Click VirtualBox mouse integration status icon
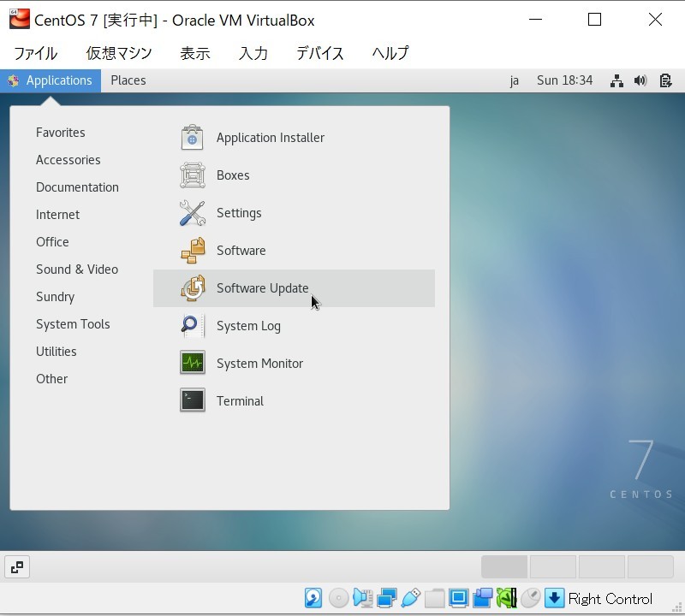Image resolution: width=685 pixels, height=616 pixels. (x=531, y=598)
